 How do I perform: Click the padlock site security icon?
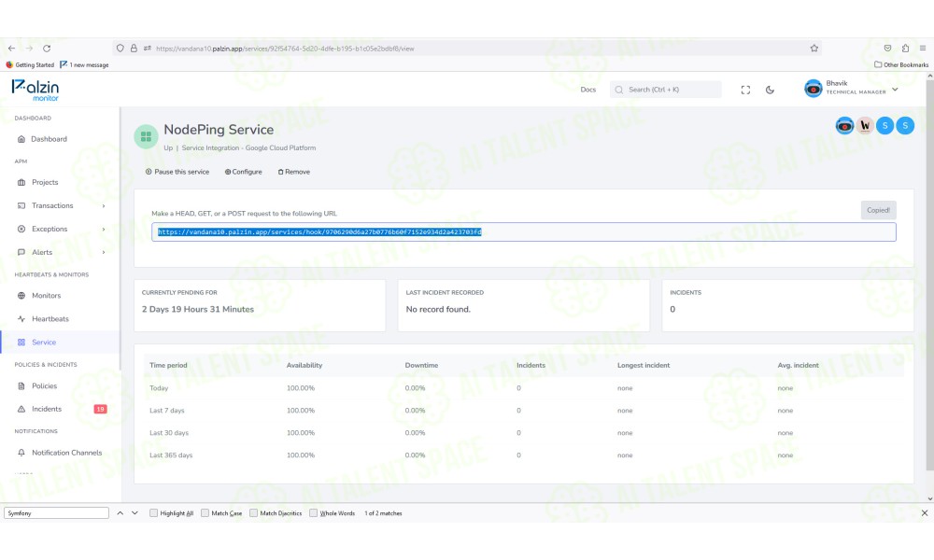134,49
